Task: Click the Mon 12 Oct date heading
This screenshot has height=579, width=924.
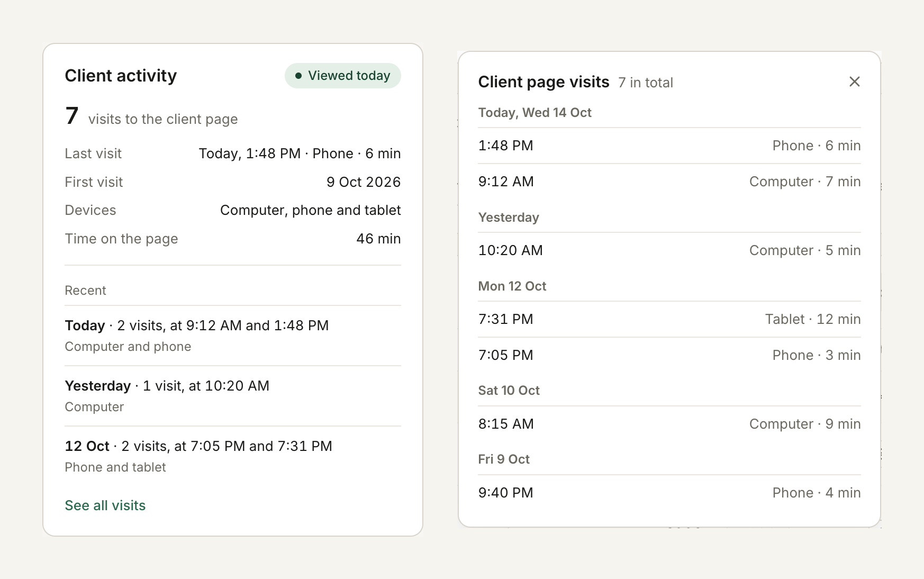Action: point(512,286)
